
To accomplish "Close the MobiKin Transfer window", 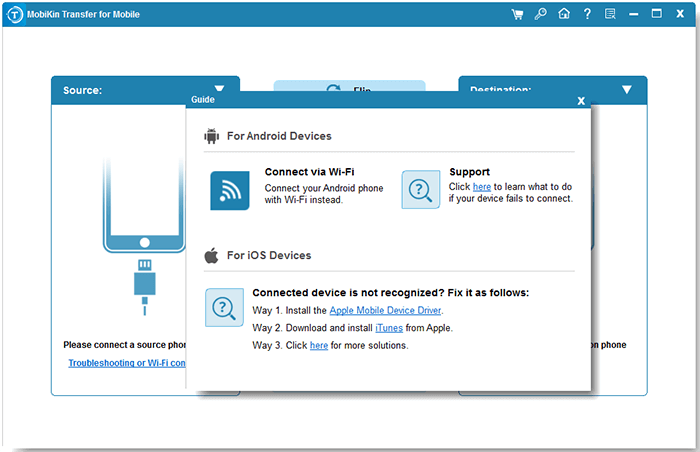I will click(680, 14).
